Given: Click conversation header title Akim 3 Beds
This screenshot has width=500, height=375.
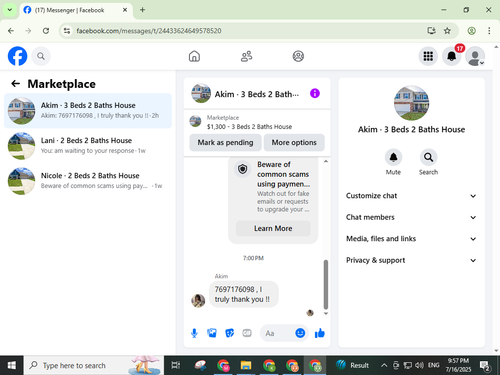Looking at the screenshot, I should pos(257,94).
